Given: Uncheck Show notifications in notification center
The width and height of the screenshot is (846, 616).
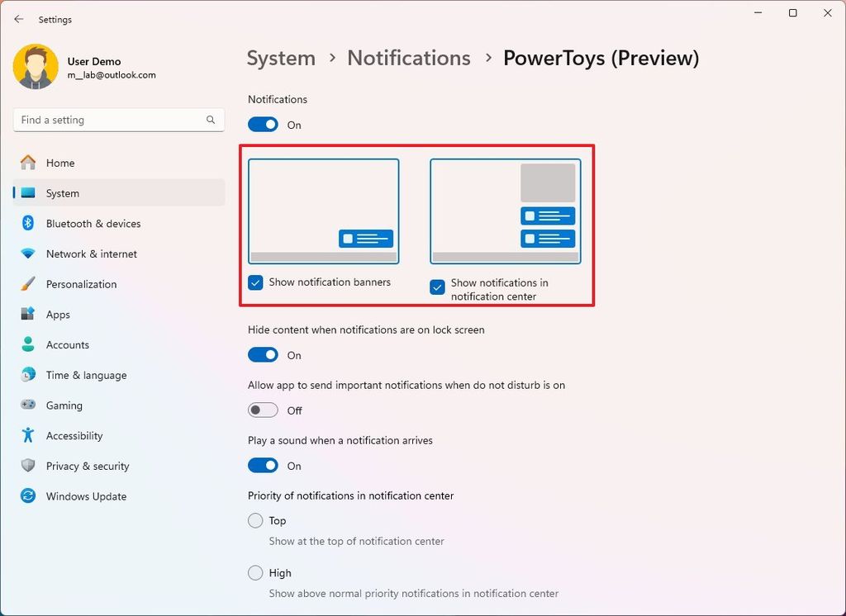Looking at the screenshot, I should [437, 288].
